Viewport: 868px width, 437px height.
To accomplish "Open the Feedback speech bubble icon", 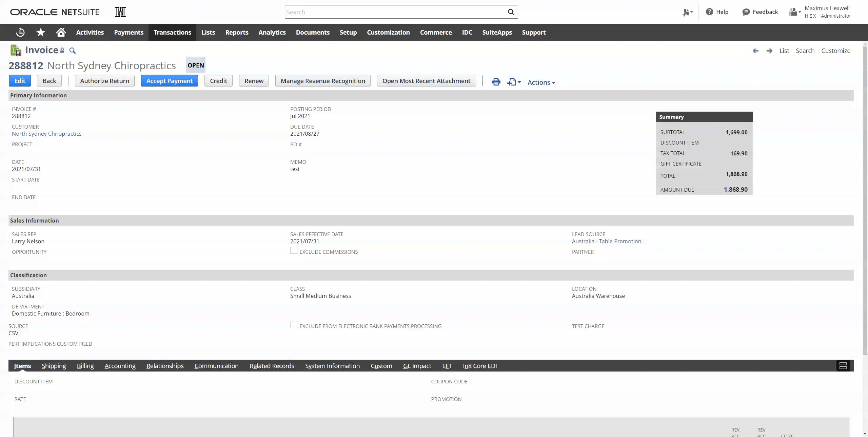I will click(x=746, y=12).
